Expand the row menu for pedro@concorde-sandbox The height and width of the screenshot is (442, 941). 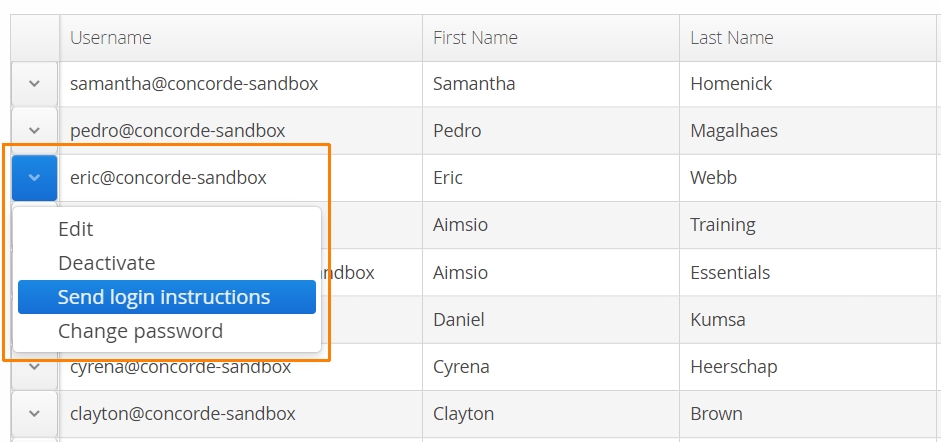click(x=34, y=131)
